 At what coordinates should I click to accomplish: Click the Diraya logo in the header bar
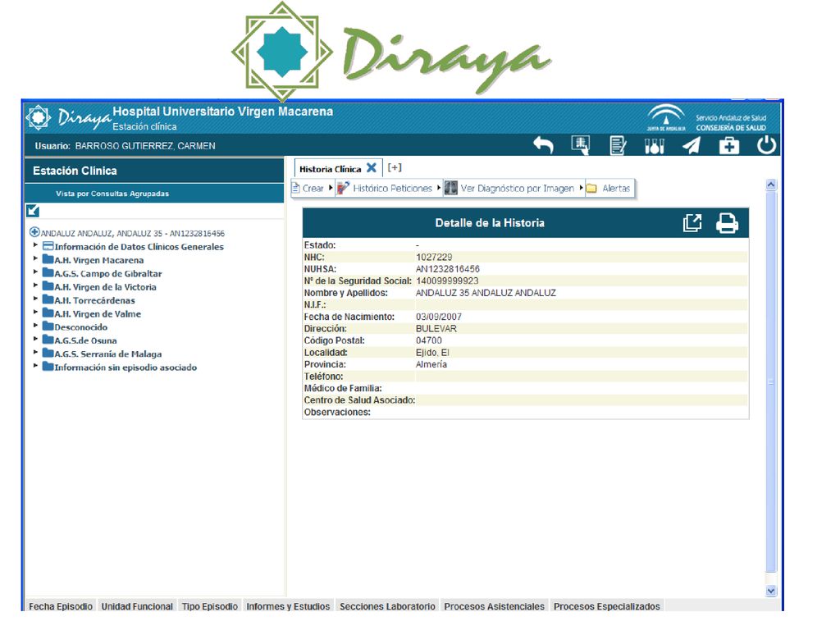[69, 117]
